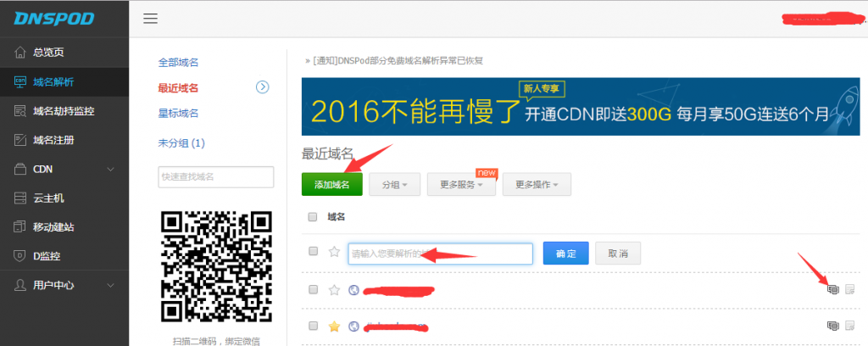Open the 更多服务 dropdown

click(461, 184)
